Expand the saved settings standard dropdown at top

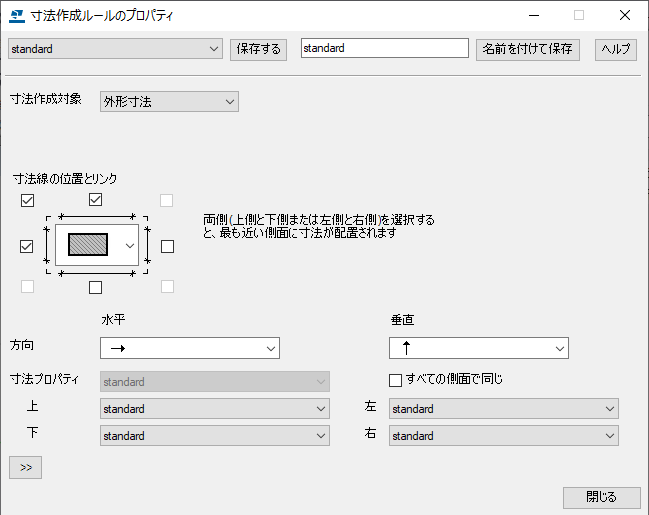[x=115, y=49]
